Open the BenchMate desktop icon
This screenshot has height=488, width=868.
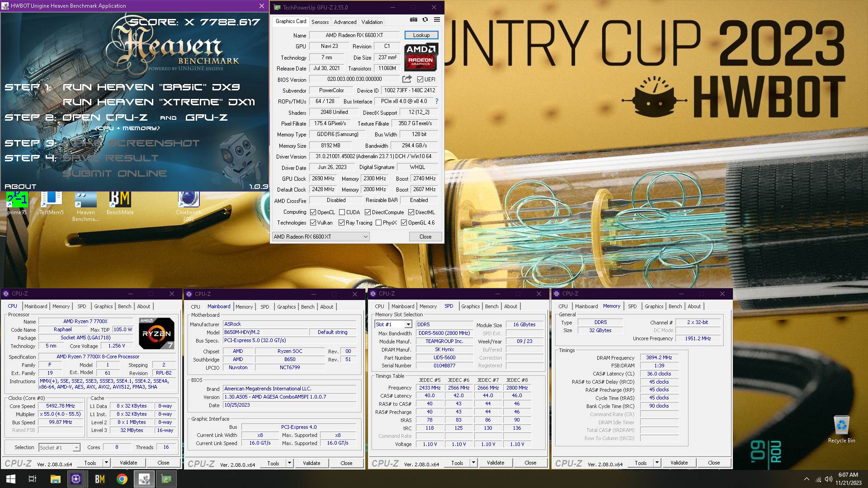tap(120, 203)
